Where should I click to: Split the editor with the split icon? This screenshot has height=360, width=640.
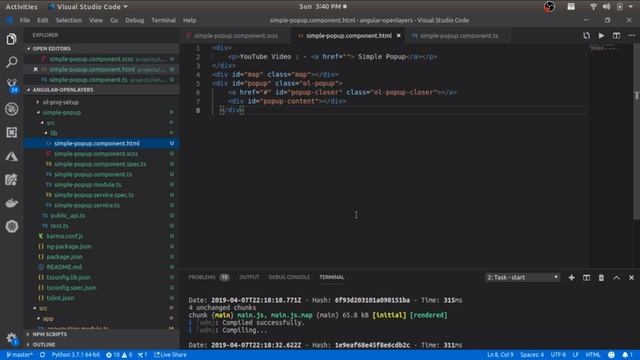[x=616, y=36]
